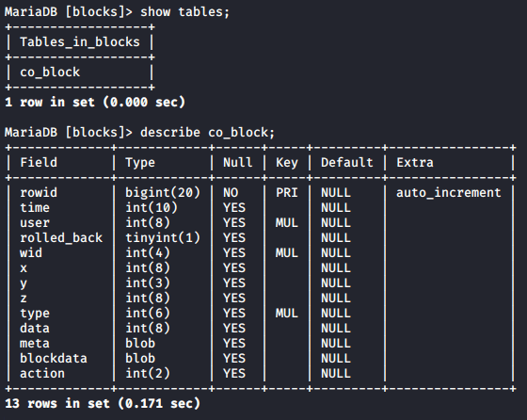Click the PRI key value
The width and height of the screenshot is (527, 420).
click(287, 193)
